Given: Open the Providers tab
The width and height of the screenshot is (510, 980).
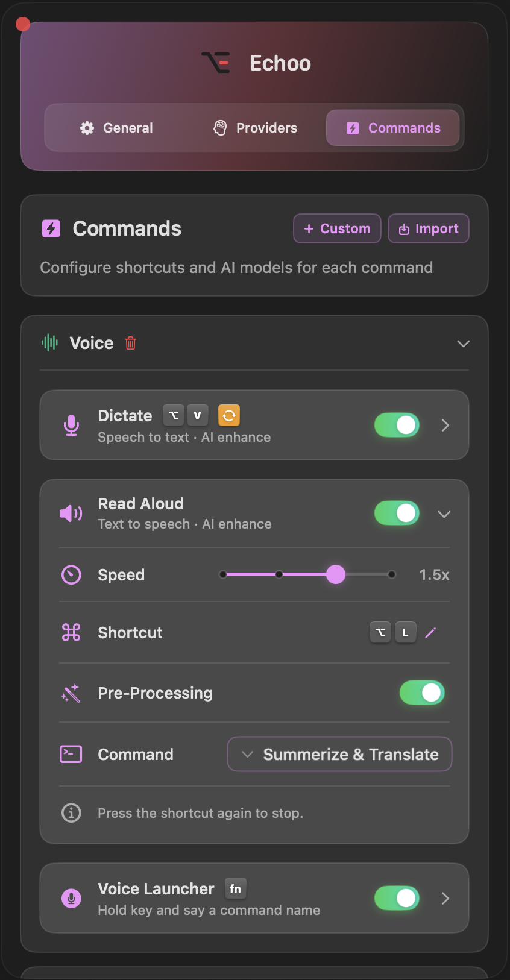Looking at the screenshot, I should pos(255,128).
